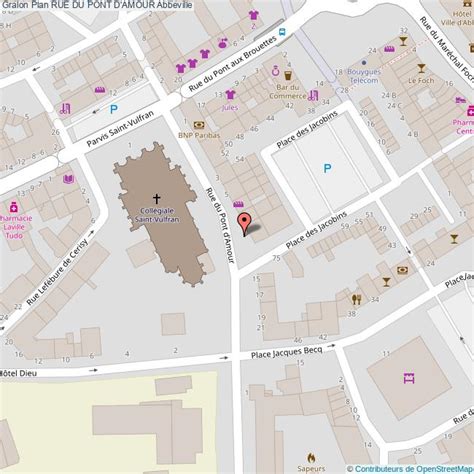The height and width of the screenshot is (474, 474).
Task: Open the Pharmacie Lavile Tudo pharmacy icon
Action: 13,207
